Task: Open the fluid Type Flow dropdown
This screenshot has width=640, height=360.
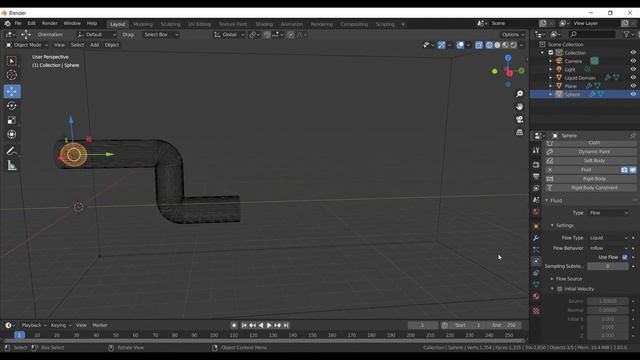Action: [x=608, y=213]
